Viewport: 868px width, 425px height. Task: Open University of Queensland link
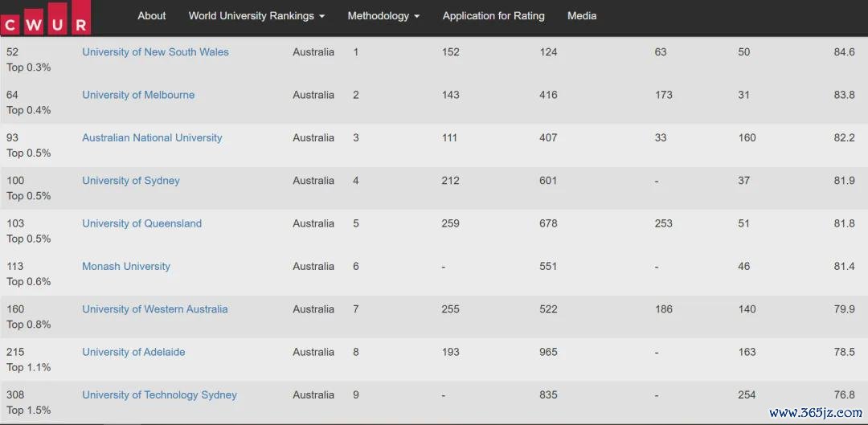[x=142, y=223]
